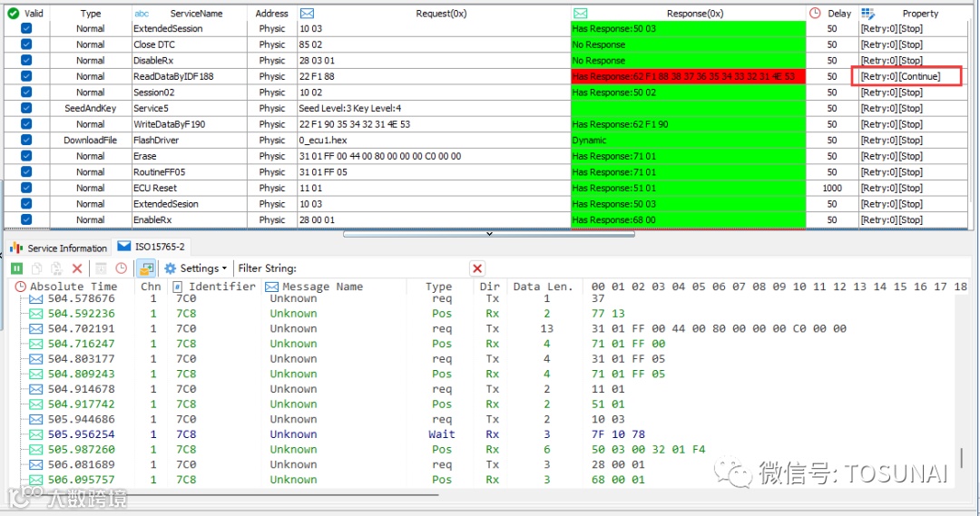Click the clock time-mode icon in trace toolbar
Image resolution: width=980 pixels, height=516 pixels.
tap(122, 268)
